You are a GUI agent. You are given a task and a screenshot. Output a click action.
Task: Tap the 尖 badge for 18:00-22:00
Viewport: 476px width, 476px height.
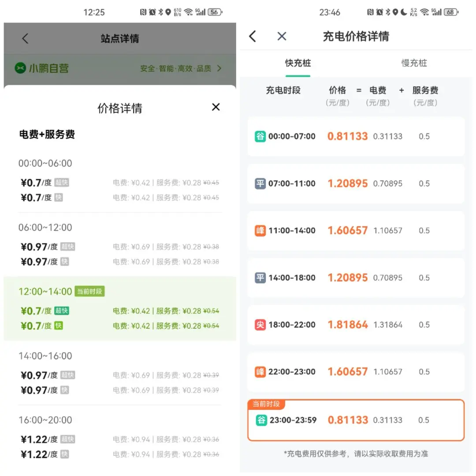pos(260,324)
